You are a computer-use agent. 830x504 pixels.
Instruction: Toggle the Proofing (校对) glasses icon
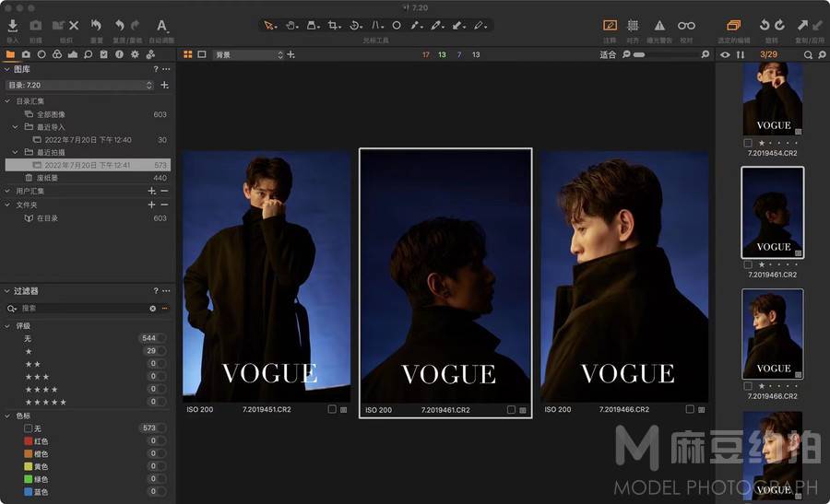[686, 26]
